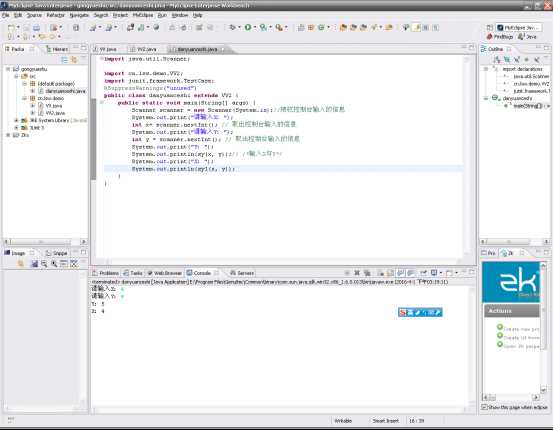553x430 pixels.
Task: Switch to the Java perspective
Action: pyautogui.click(x=527, y=37)
